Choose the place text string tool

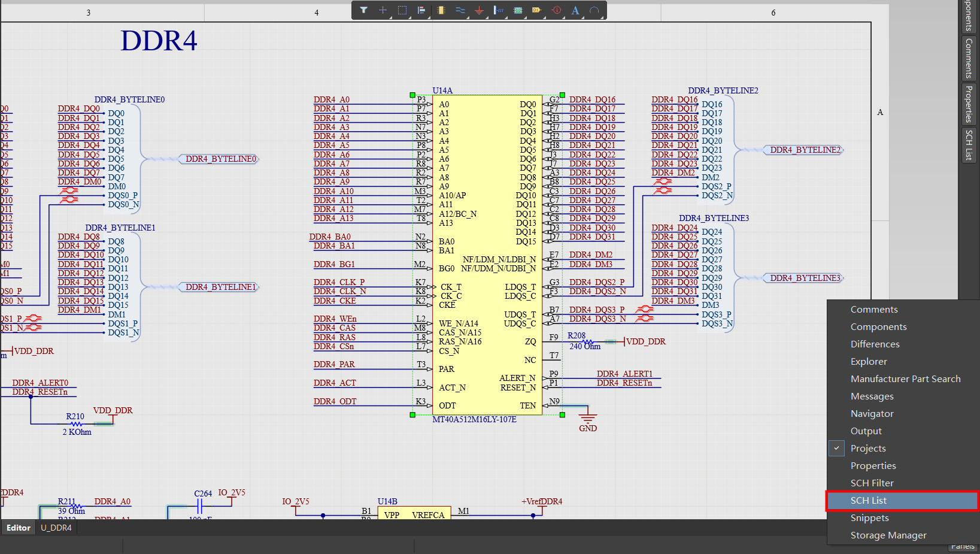click(x=575, y=10)
